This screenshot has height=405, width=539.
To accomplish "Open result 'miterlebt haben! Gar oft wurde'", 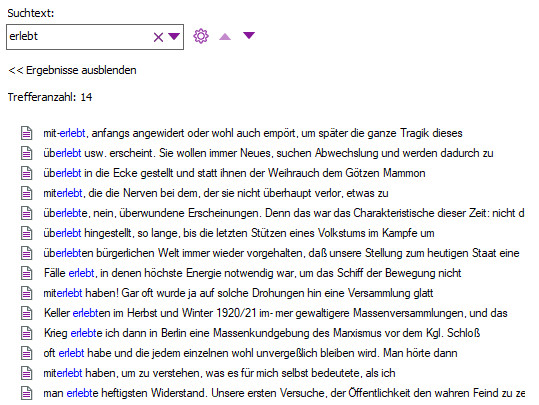I will tap(238, 293).
